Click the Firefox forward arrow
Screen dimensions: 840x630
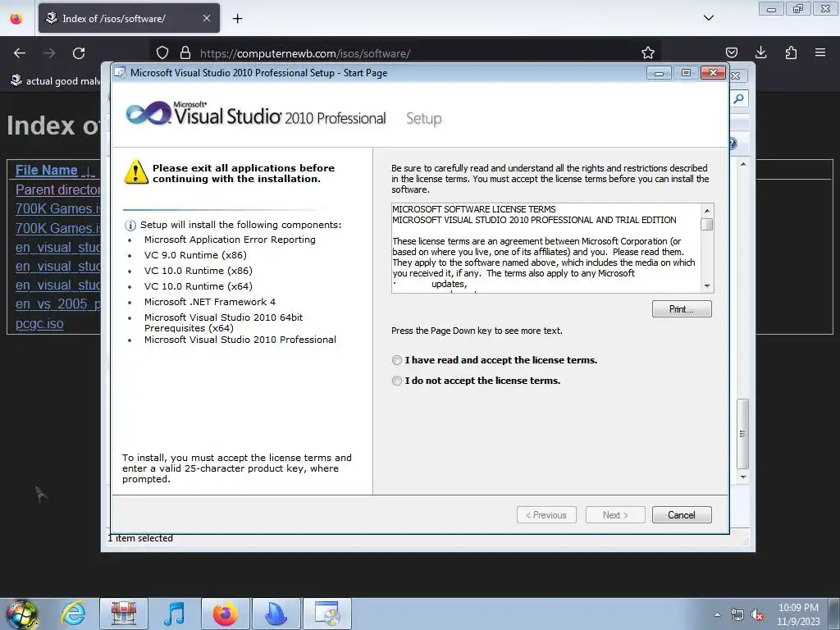49,53
